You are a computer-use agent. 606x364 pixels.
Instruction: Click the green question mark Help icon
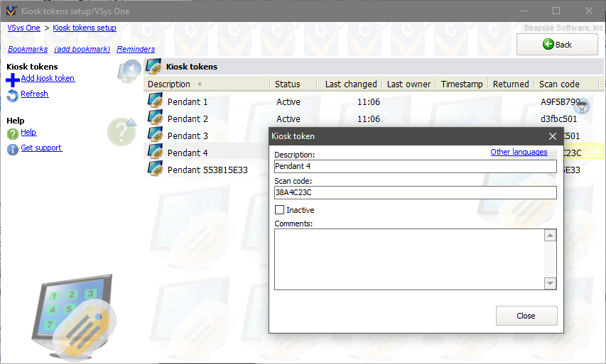click(12, 133)
